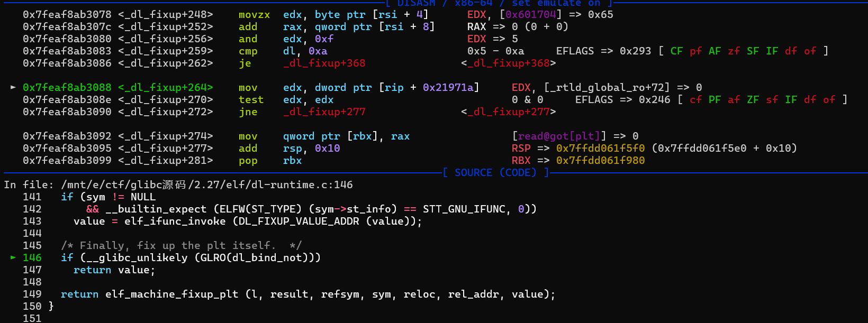Click the RSP value 0x7ffdd061f5f0
Image resolution: width=868 pixels, height=323 pixels.
pyautogui.click(x=600, y=149)
